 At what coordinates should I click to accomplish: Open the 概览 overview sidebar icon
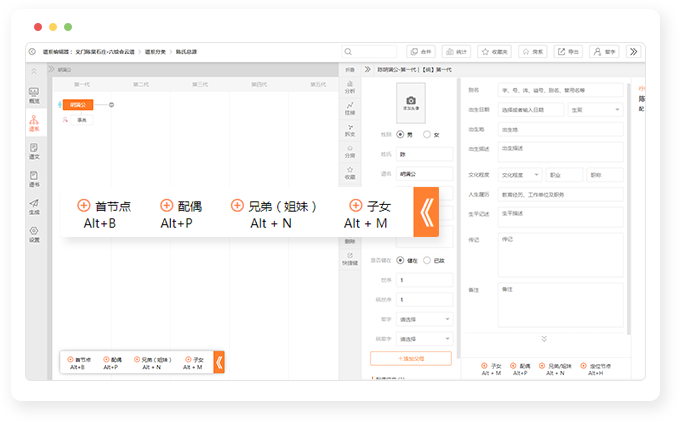(x=35, y=95)
